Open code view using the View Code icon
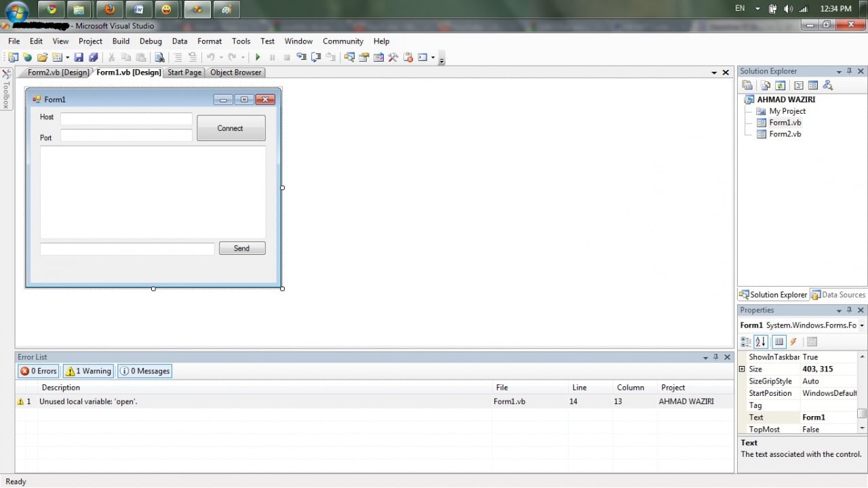 coord(799,85)
